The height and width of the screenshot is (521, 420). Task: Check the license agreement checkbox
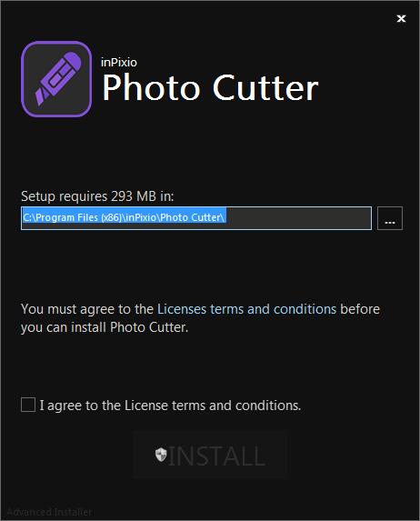[28, 405]
